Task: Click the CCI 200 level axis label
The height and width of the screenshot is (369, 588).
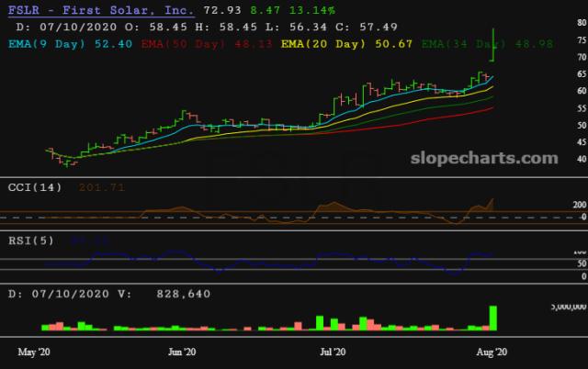Action: [580, 205]
